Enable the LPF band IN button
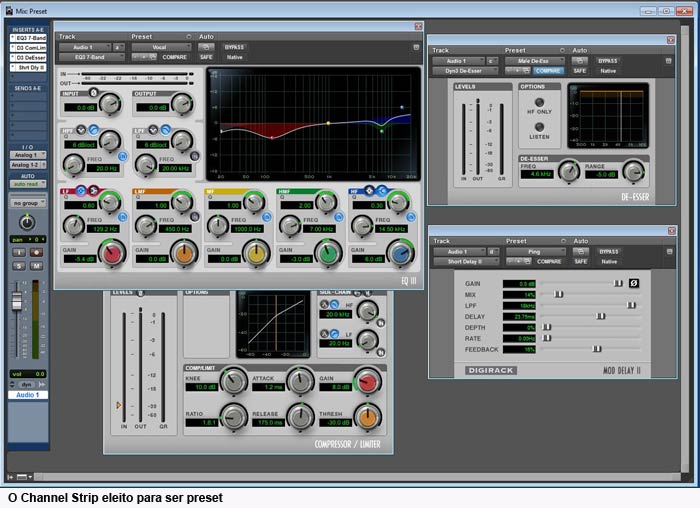This screenshot has height=508, width=700. pyautogui.click(x=195, y=156)
